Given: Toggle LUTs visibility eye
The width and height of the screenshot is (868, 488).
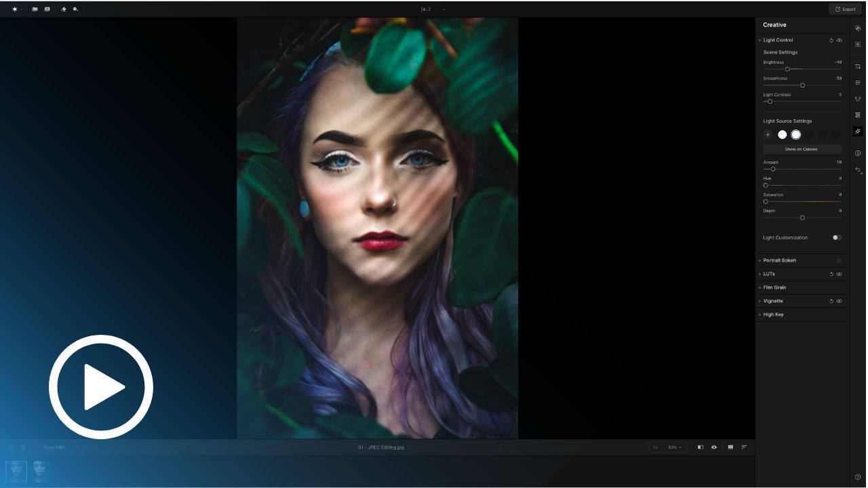Looking at the screenshot, I should (x=839, y=274).
